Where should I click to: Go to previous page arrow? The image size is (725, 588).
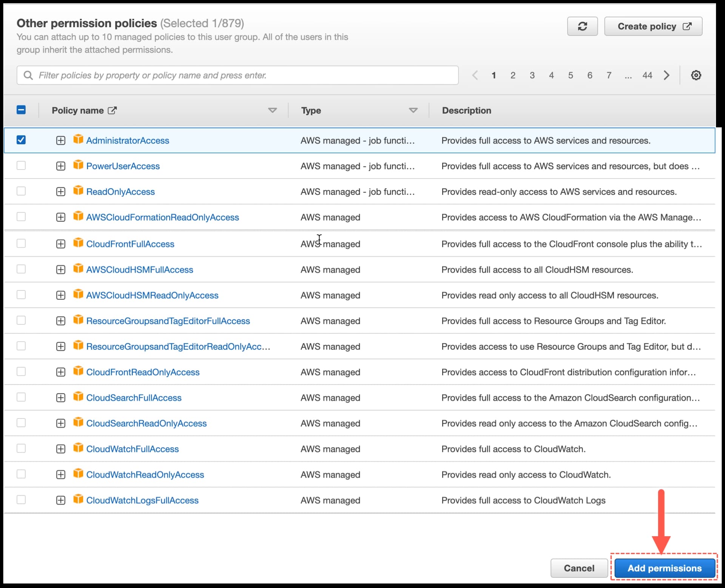tap(475, 75)
